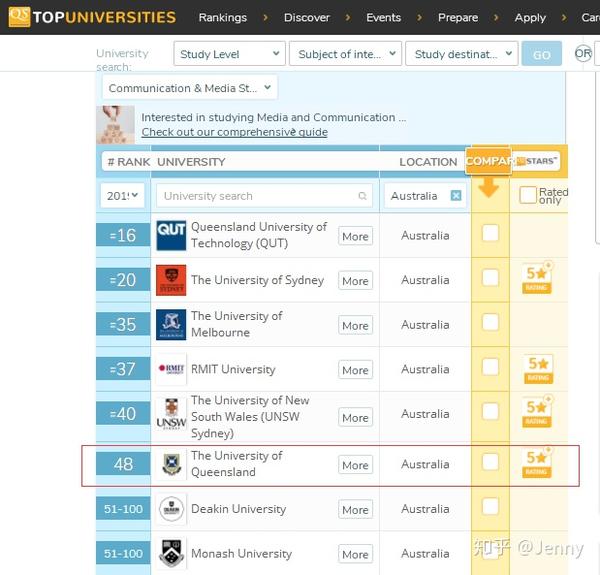The height and width of the screenshot is (575, 600).
Task: Open the Events menu
Action: (x=383, y=18)
